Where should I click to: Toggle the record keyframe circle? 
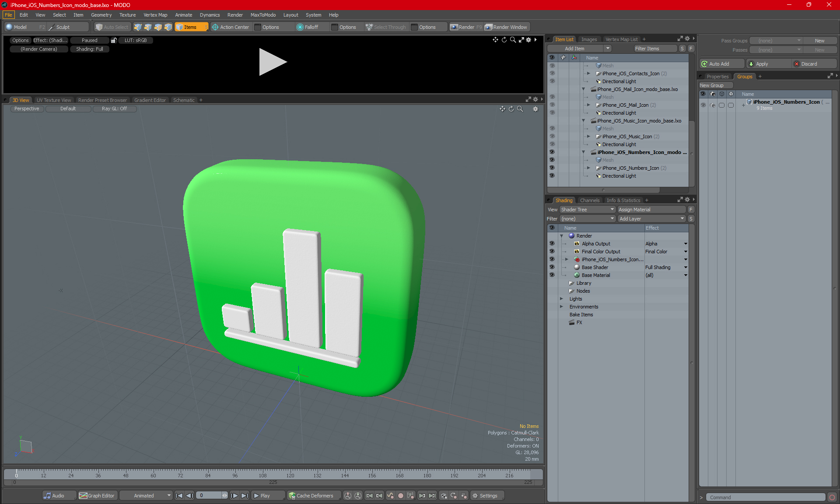point(400,496)
